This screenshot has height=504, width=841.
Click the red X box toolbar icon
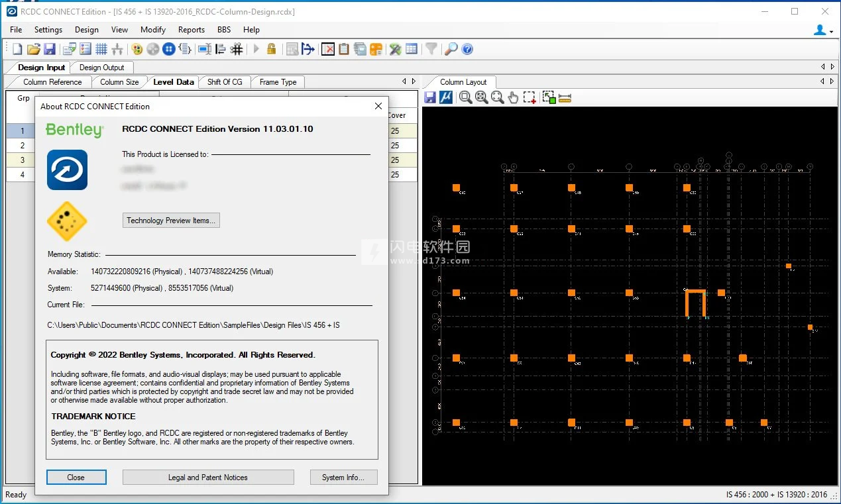[x=328, y=49]
